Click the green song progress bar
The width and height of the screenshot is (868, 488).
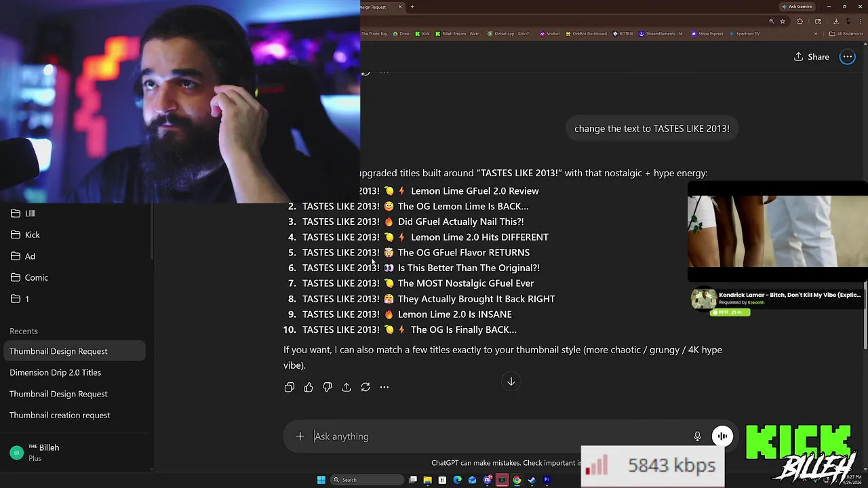pyautogui.click(x=730, y=312)
